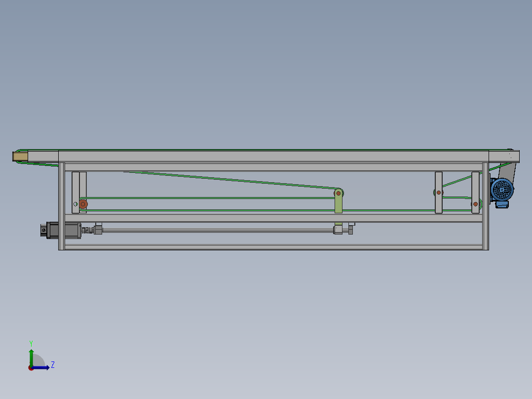Select the tan end block at conveyor tip
The width and height of the screenshot is (532, 399).
20,157
